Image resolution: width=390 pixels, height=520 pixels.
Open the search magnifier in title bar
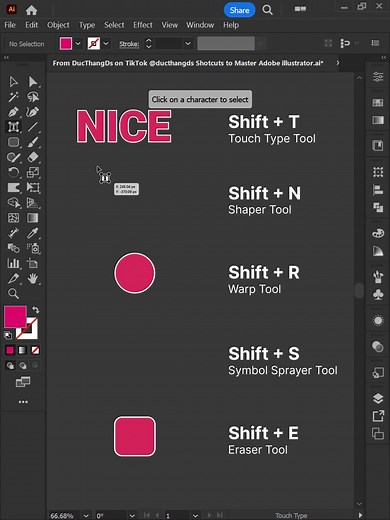point(267,10)
